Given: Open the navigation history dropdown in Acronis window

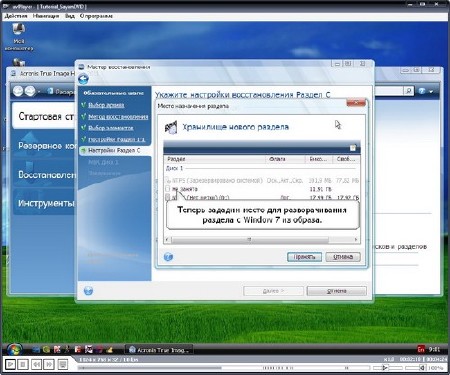Looking at the screenshot, I should tap(39, 91).
